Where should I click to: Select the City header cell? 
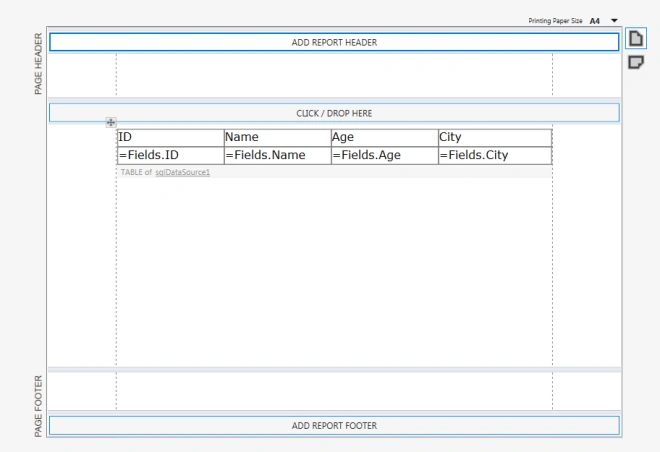point(495,138)
